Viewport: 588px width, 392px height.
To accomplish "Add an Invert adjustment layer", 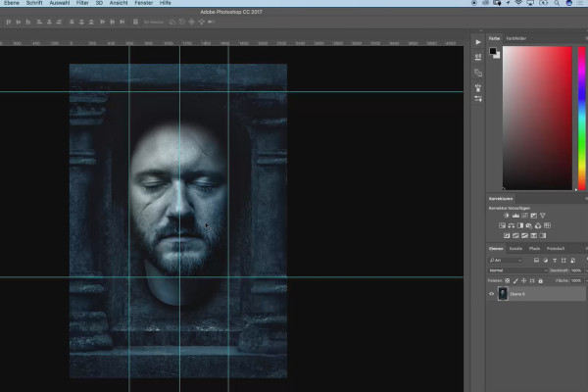I will click(x=507, y=235).
